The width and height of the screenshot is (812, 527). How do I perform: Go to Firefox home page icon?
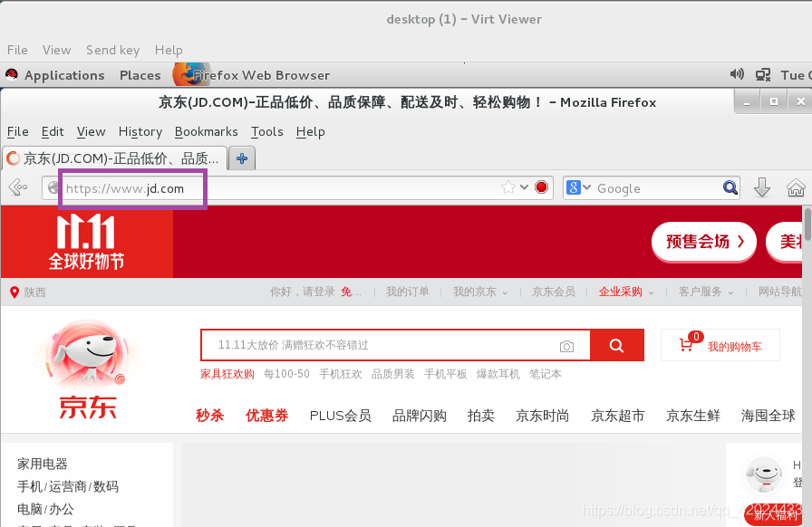(x=796, y=187)
